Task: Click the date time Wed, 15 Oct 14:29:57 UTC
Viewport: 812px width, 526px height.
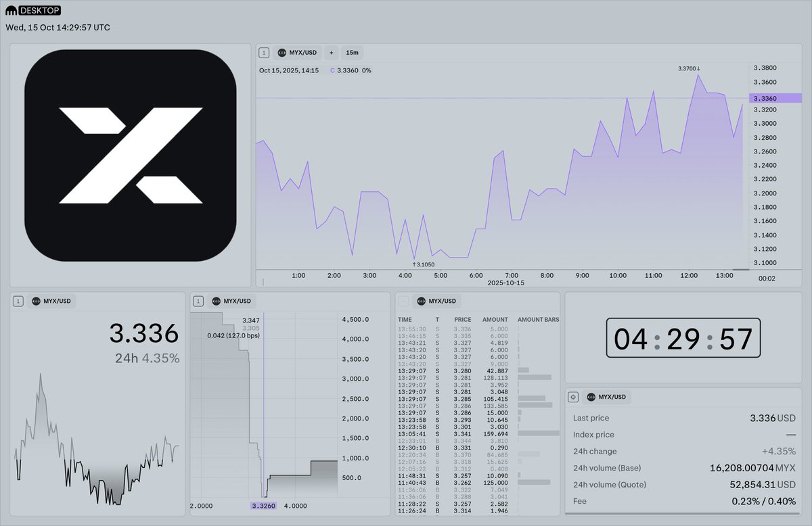Action: point(58,28)
